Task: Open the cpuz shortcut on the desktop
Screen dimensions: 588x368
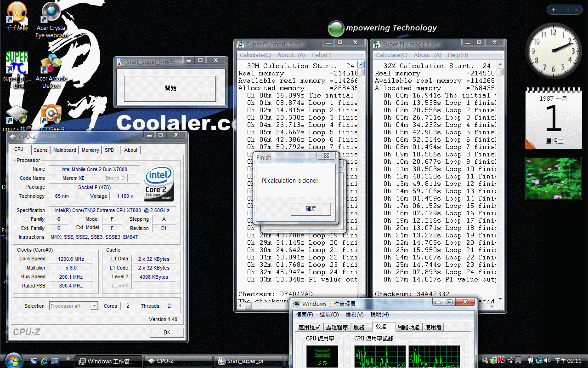Action: pyautogui.click(x=16, y=118)
